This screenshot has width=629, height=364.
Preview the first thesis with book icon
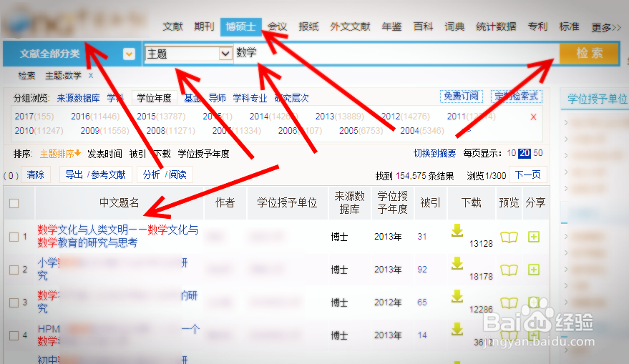509,237
